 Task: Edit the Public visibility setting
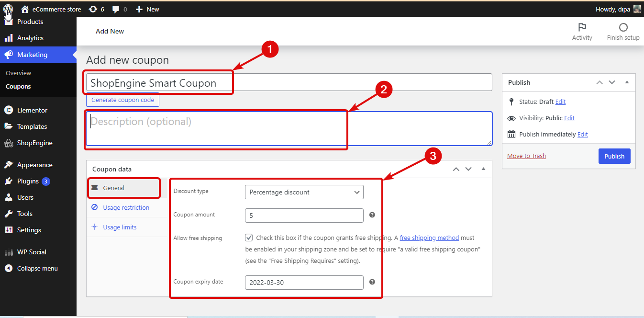coord(569,118)
